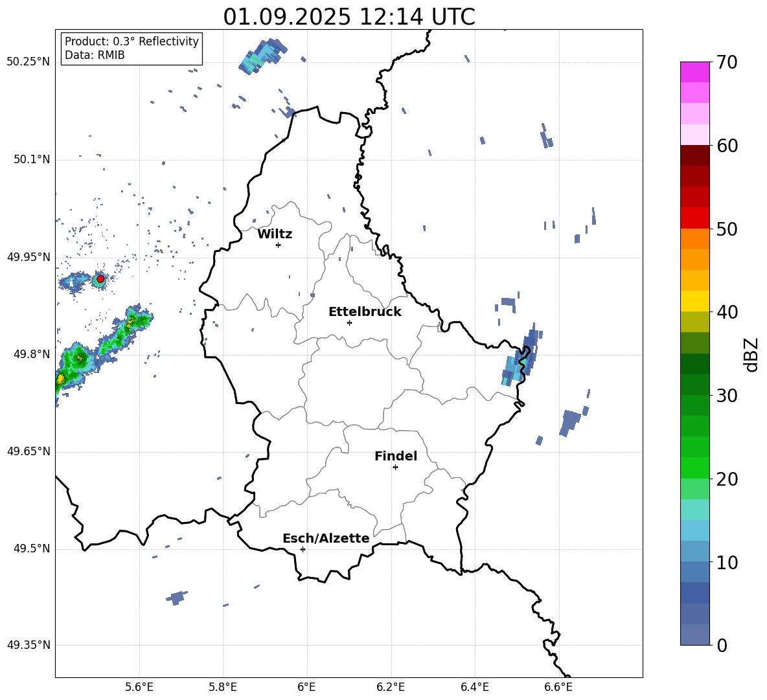
Task: Click the orange storm core at the left edge
Action: coord(60,378)
